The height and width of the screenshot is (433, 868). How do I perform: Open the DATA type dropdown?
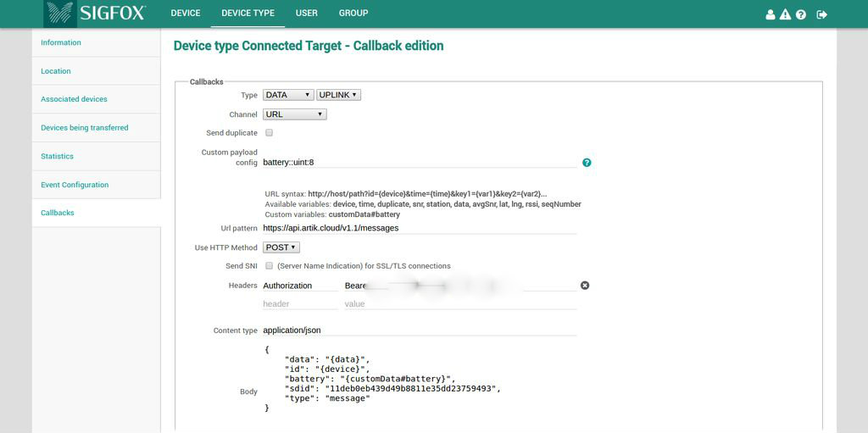click(288, 95)
